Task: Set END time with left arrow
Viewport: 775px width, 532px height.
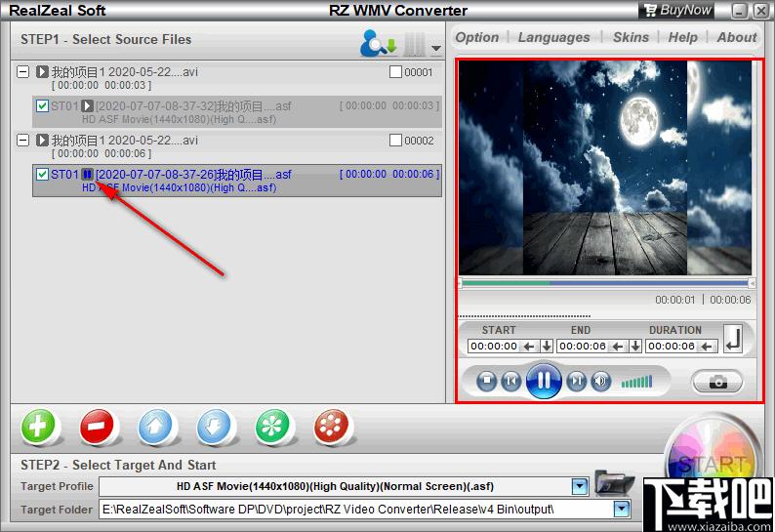Action: click(x=618, y=347)
